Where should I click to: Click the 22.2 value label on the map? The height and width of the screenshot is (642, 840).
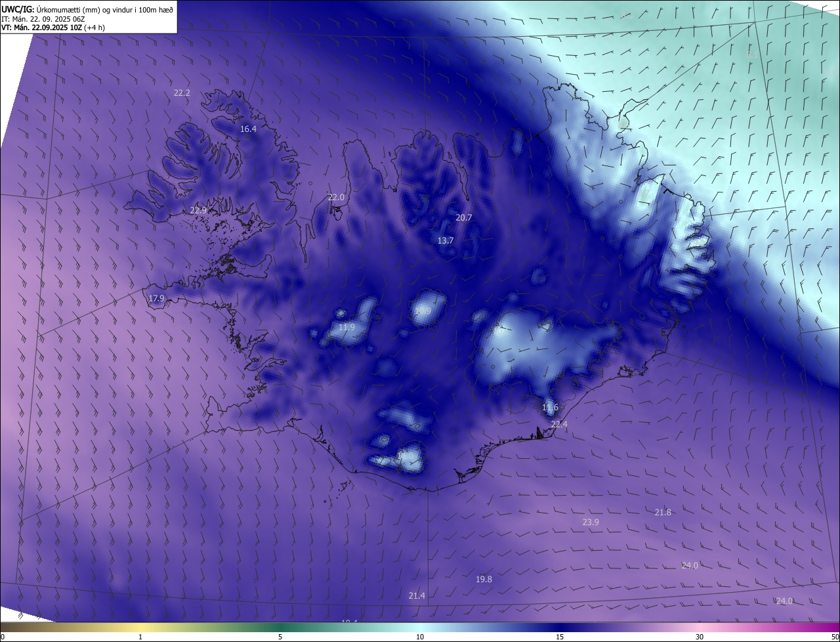tap(182, 93)
